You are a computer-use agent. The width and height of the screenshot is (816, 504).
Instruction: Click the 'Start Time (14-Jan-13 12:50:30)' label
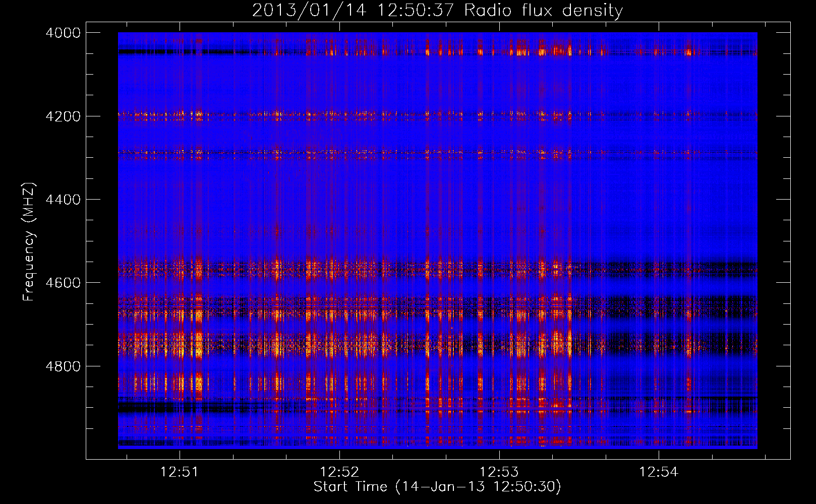coord(437,487)
